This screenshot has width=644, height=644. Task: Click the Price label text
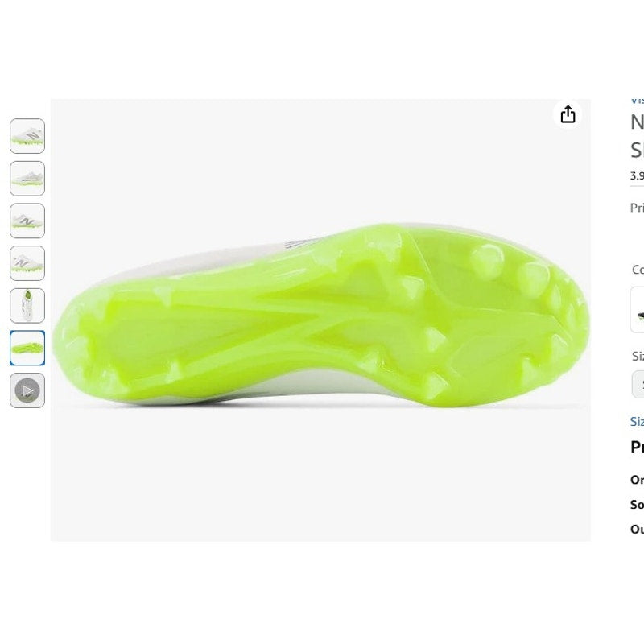pyautogui.click(x=637, y=208)
